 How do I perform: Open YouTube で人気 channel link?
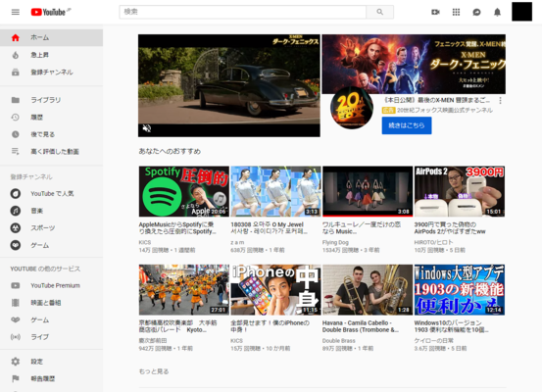tap(51, 194)
